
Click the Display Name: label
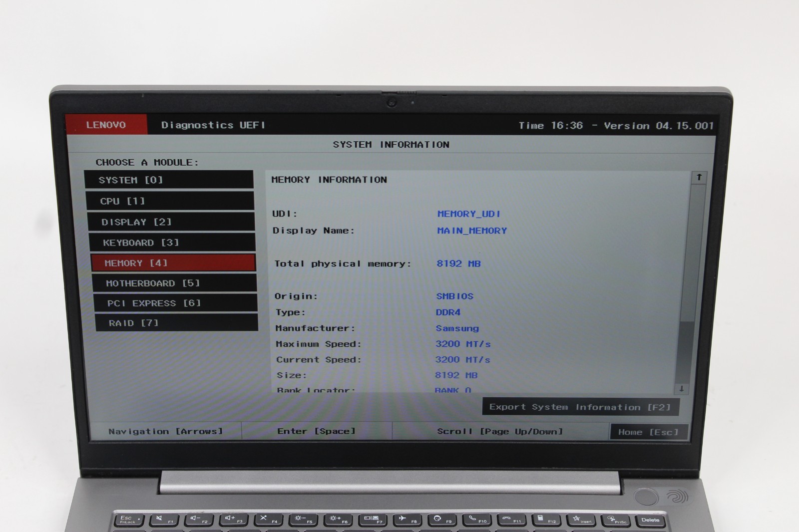coord(314,231)
